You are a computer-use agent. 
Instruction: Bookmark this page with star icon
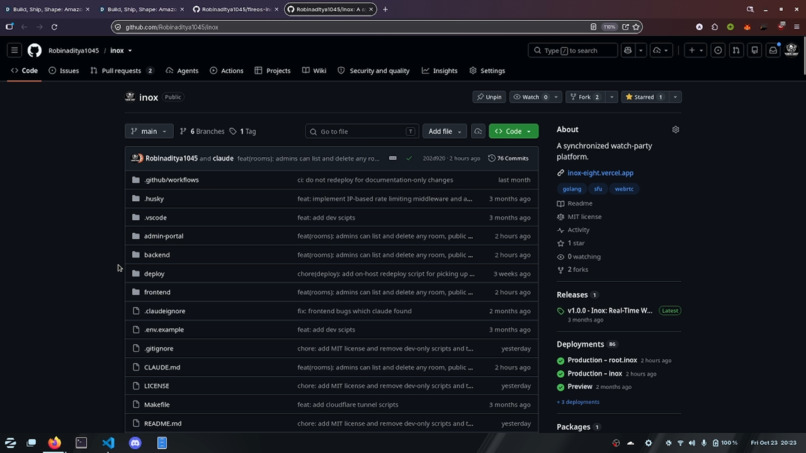tap(636, 27)
